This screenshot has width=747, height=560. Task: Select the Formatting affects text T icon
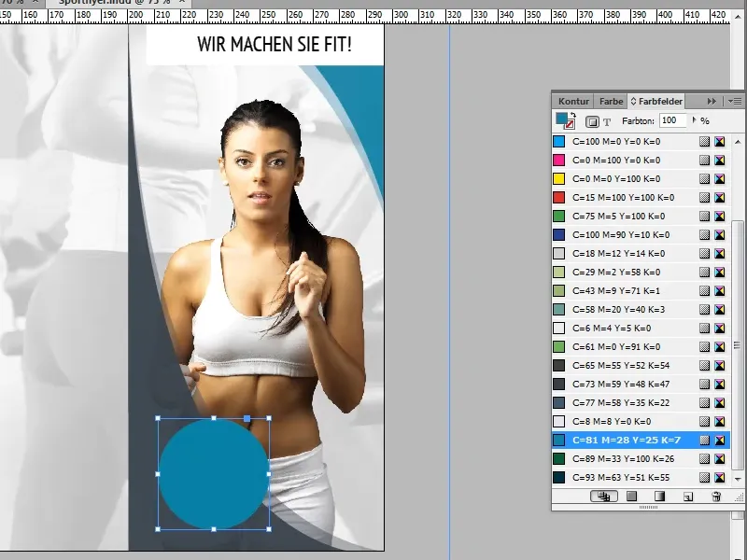pos(607,122)
